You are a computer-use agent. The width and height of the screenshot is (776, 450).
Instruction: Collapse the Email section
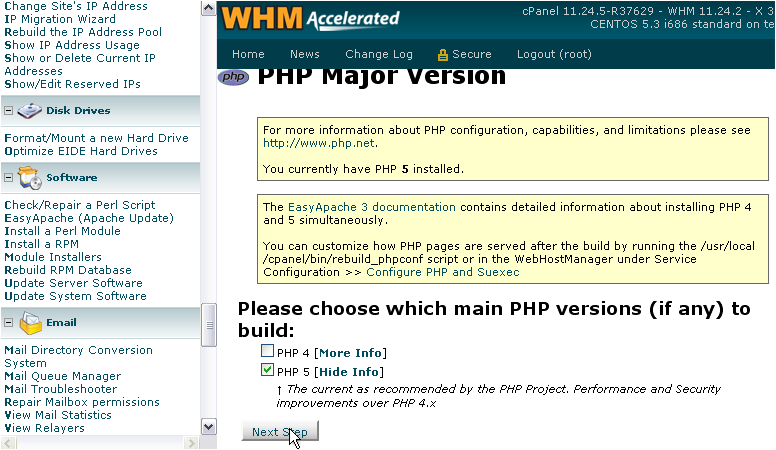[9, 323]
